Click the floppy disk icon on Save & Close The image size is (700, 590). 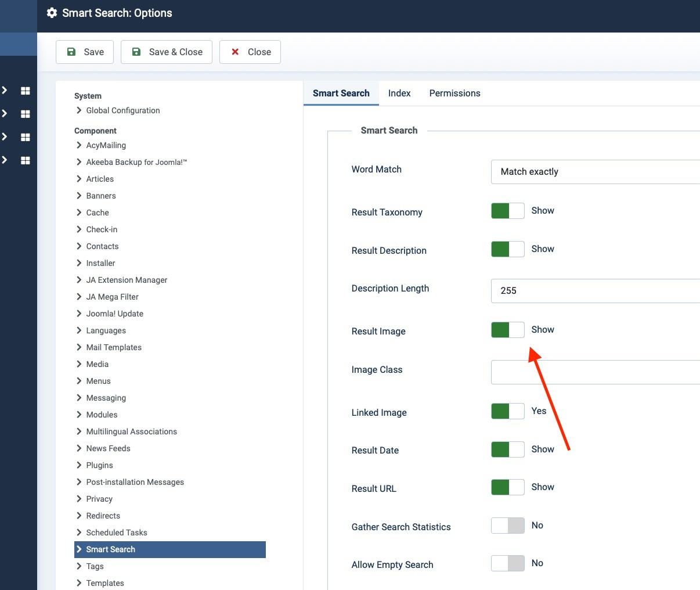[x=136, y=52]
